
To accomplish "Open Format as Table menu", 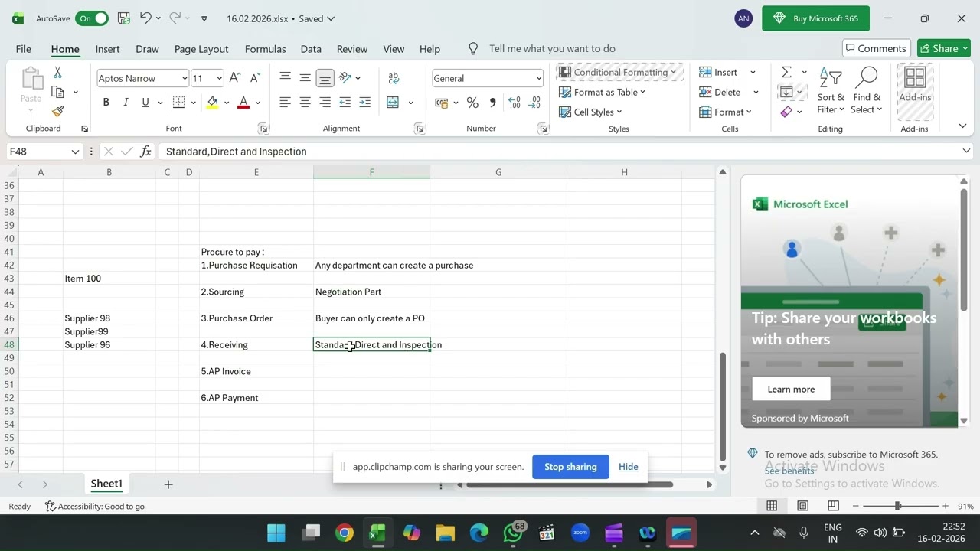I will (603, 92).
